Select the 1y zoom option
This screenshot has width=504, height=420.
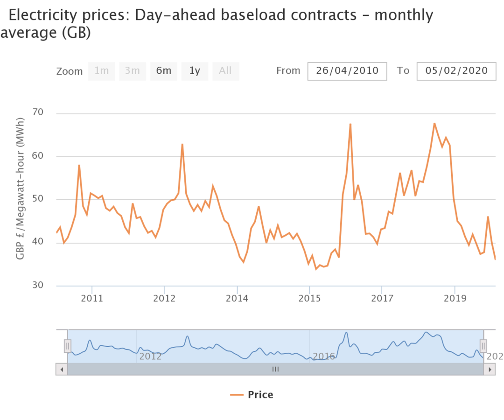[195, 71]
